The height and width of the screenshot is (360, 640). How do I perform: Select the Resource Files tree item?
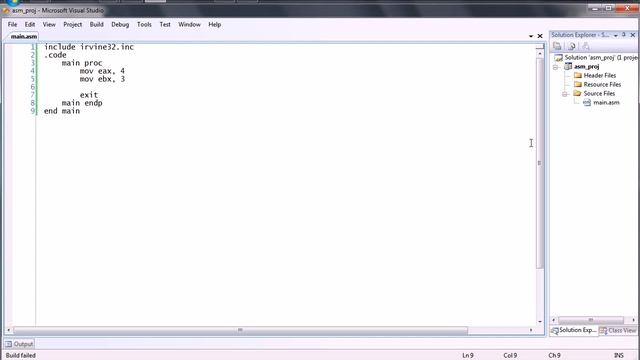tap(602, 84)
